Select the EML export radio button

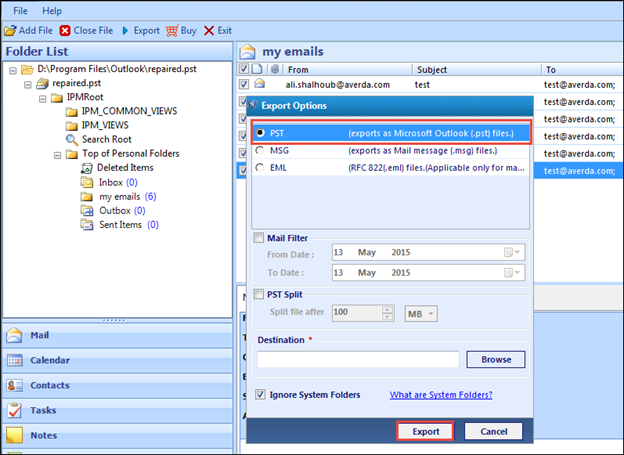(260, 168)
